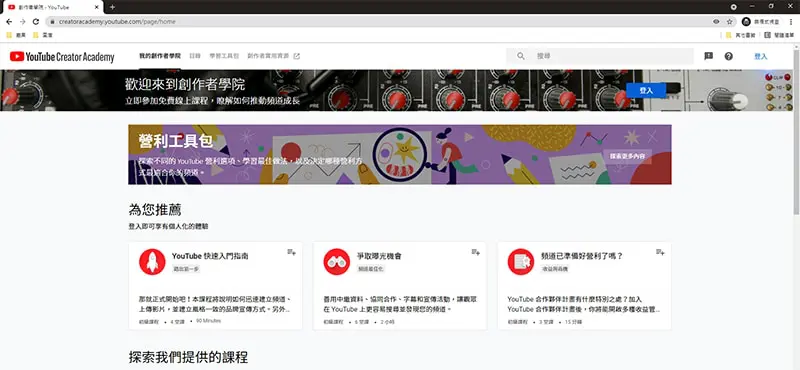800x370 pixels.
Task: Click the description text on 頻道已準備好營利了嗎 card
Action: coord(584,304)
